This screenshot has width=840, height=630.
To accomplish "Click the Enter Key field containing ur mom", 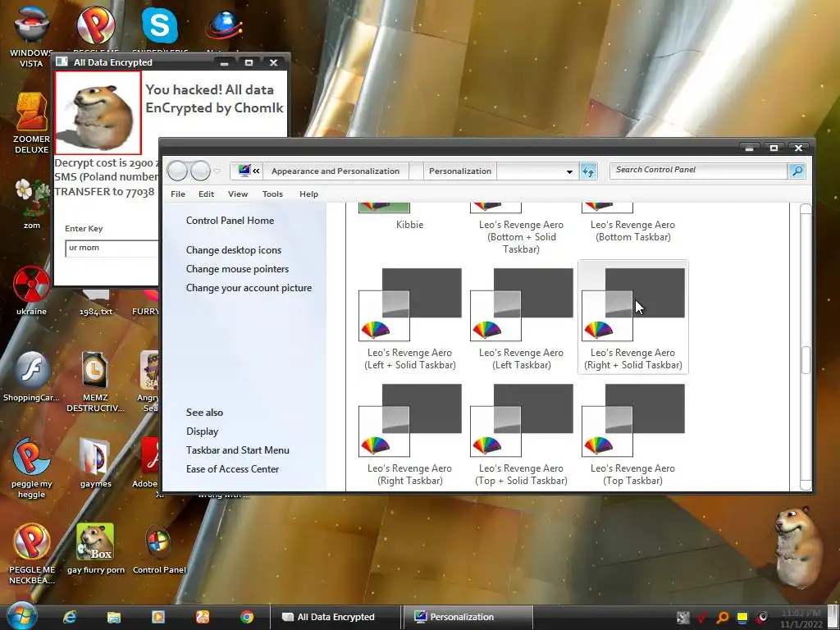I will point(112,248).
